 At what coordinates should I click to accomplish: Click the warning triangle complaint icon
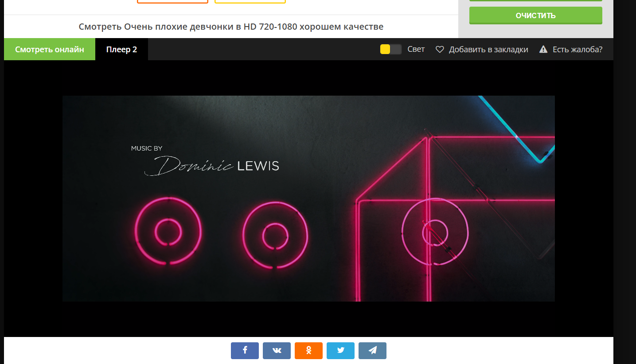543,50
